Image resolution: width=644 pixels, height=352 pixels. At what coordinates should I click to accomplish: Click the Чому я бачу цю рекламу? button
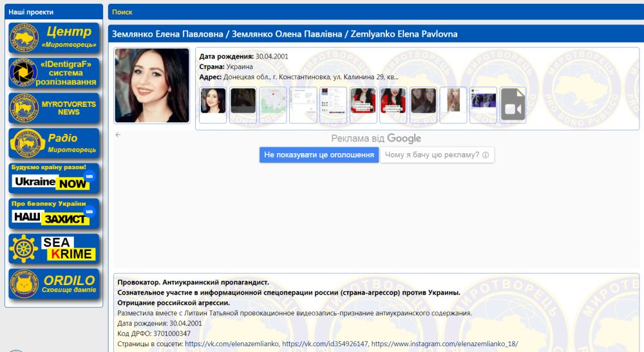tap(437, 155)
